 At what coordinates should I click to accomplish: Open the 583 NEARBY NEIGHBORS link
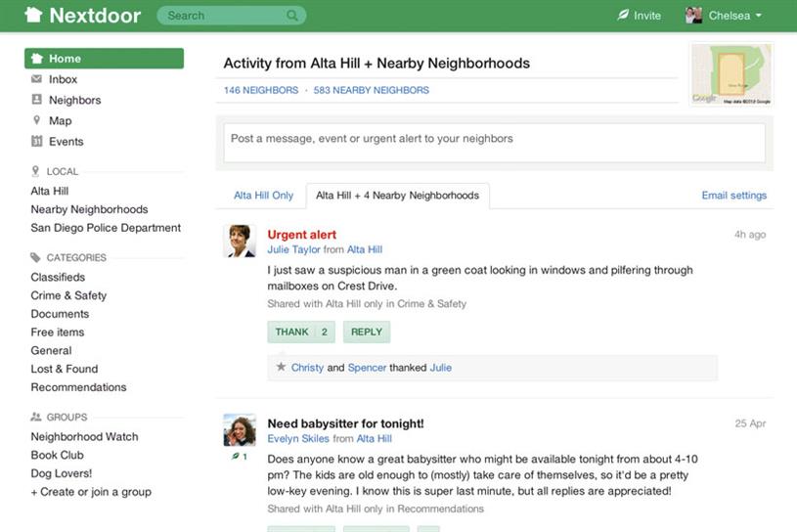371,90
